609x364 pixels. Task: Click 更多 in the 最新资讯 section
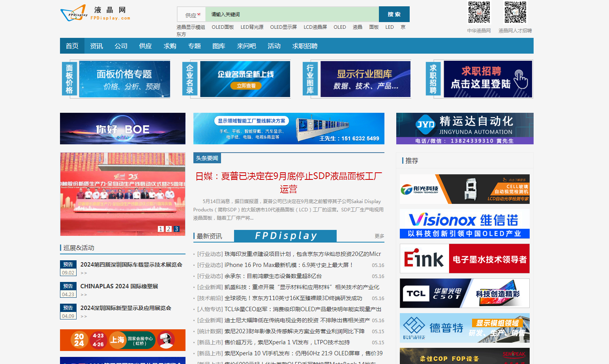coord(379,236)
